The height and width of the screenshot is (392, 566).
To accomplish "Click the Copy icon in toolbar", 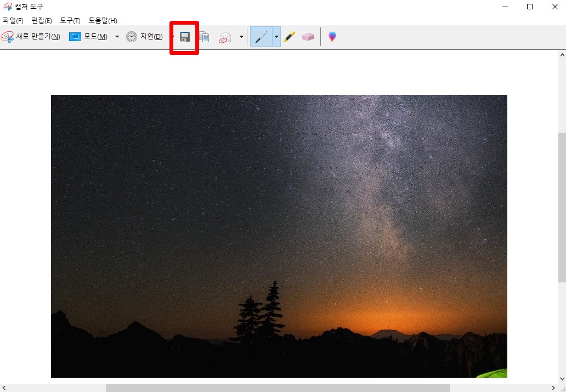I will click(205, 37).
